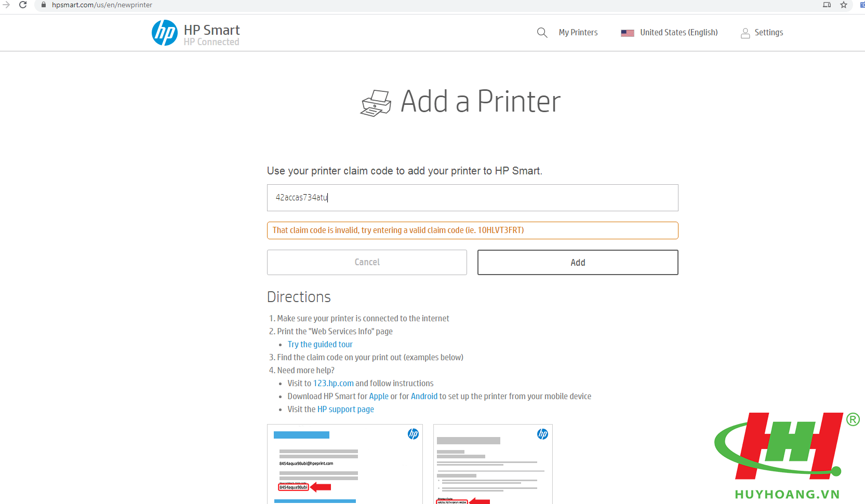
Task: Open the search magnifier icon
Action: click(x=542, y=33)
